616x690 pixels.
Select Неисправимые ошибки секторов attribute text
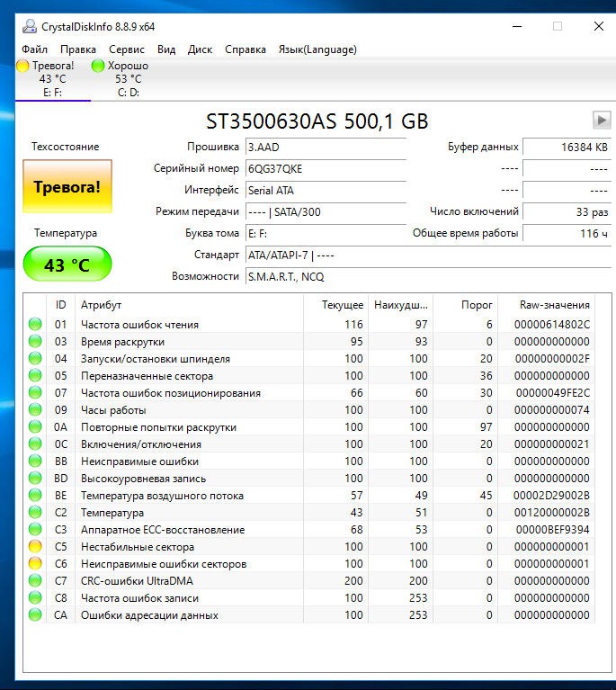tap(164, 564)
